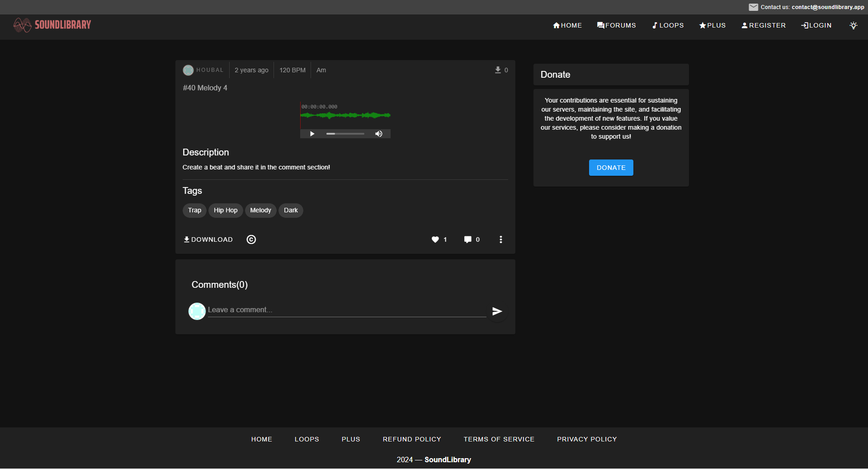Open the TERMS OF SERVICE link

coord(499,439)
